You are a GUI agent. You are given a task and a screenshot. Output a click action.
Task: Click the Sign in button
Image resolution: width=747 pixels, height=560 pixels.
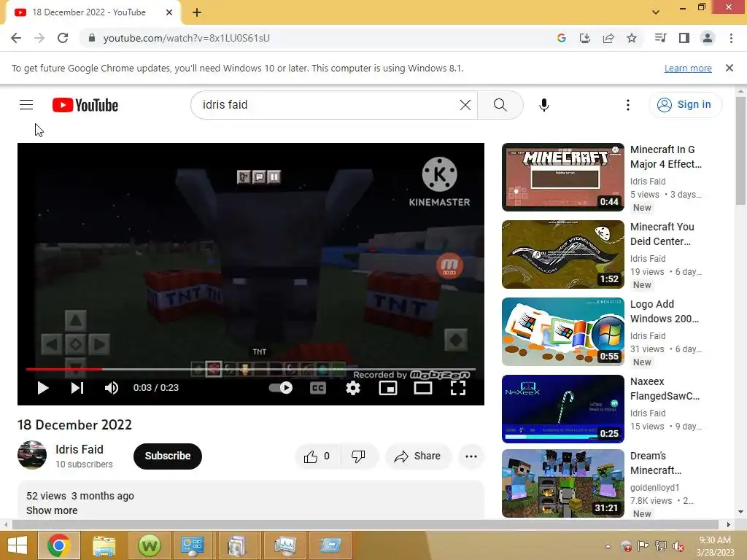685,105
